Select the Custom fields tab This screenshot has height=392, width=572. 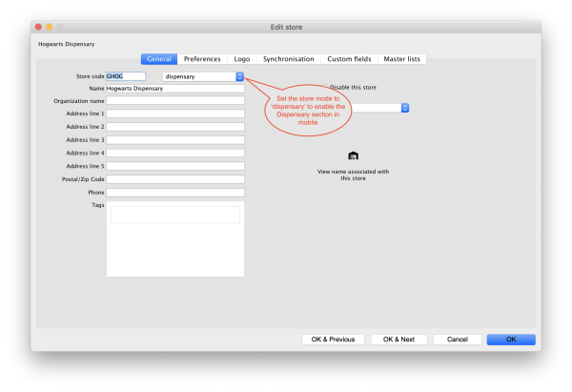[348, 59]
